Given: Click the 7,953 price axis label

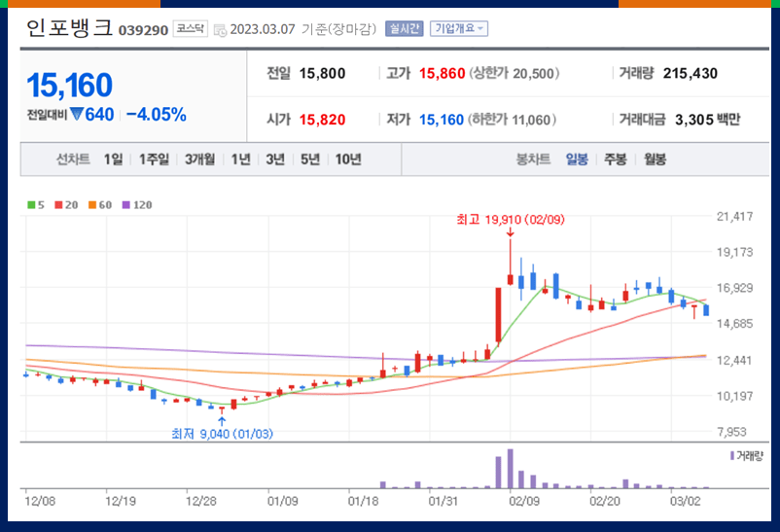Looking at the screenshot, I should click(731, 432).
